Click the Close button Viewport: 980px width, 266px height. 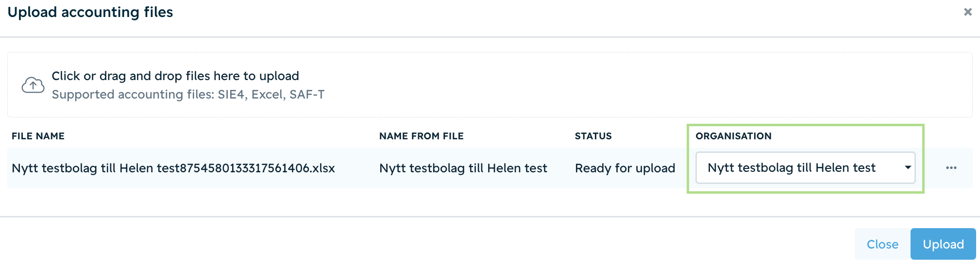pos(882,244)
